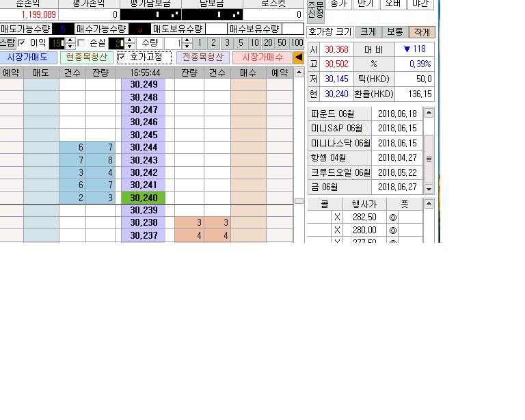
Task: Click the X icon beside strike 282,50
Action: click(337, 218)
